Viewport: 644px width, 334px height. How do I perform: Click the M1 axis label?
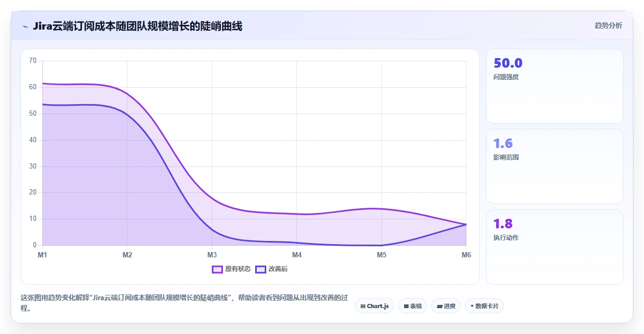point(42,255)
